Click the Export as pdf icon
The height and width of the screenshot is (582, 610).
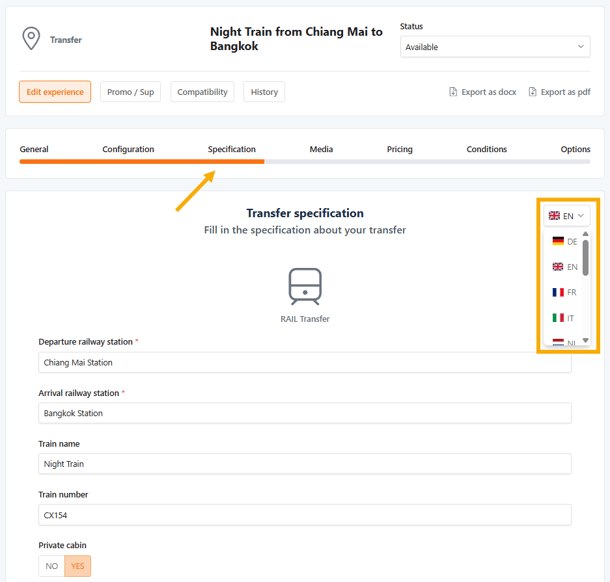[533, 92]
